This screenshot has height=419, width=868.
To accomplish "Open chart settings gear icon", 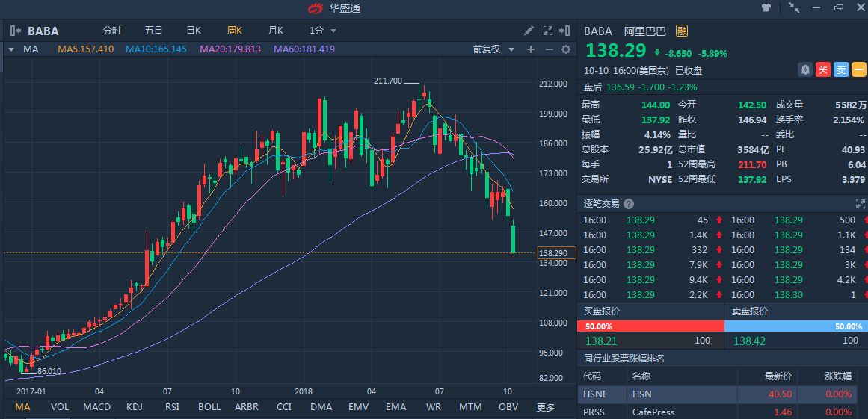I will pos(566,49).
